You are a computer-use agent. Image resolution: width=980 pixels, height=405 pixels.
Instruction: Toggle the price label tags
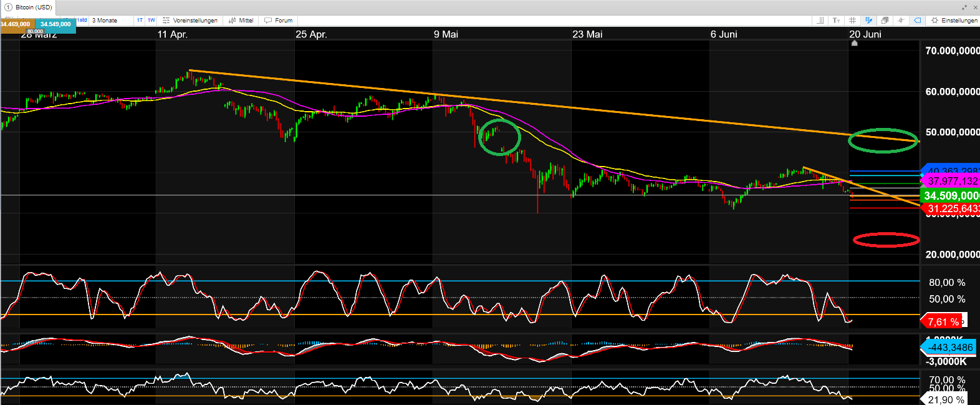pyautogui.click(x=917, y=21)
